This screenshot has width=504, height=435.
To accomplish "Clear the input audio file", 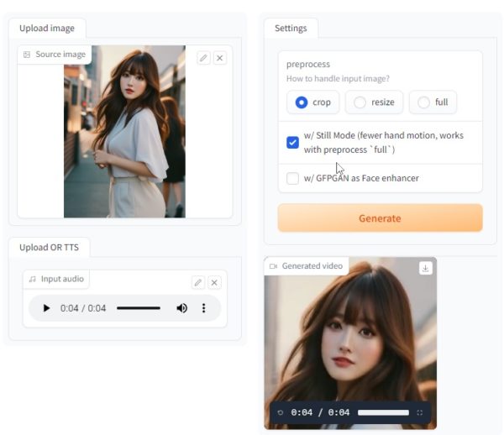I will point(214,283).
